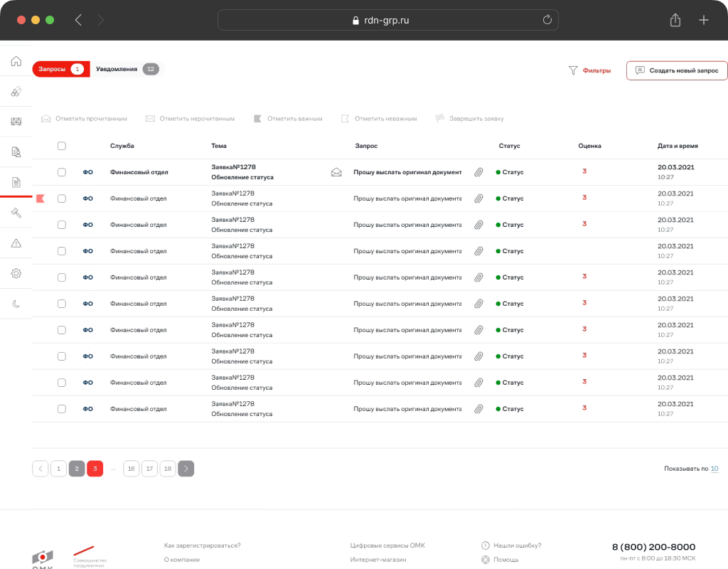Toggle the select-all checkbox in table header
The height and width of the screenshot is (569, 728).
62,146
